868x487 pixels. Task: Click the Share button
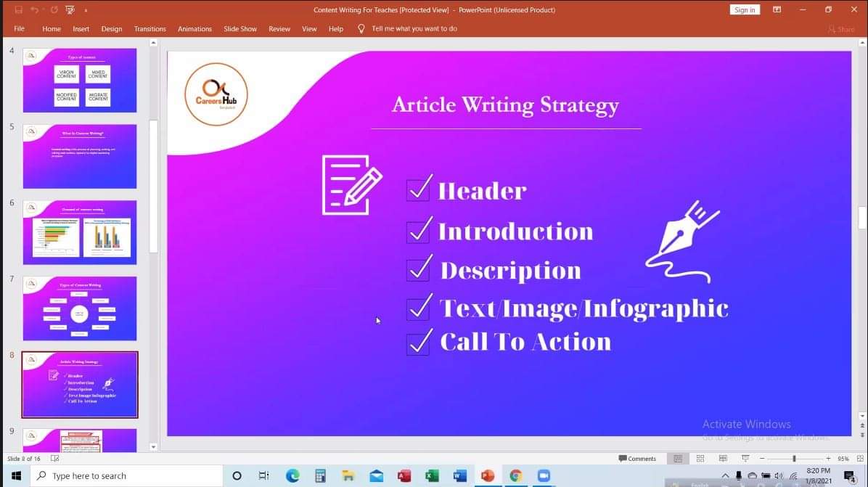coord(841,29)
